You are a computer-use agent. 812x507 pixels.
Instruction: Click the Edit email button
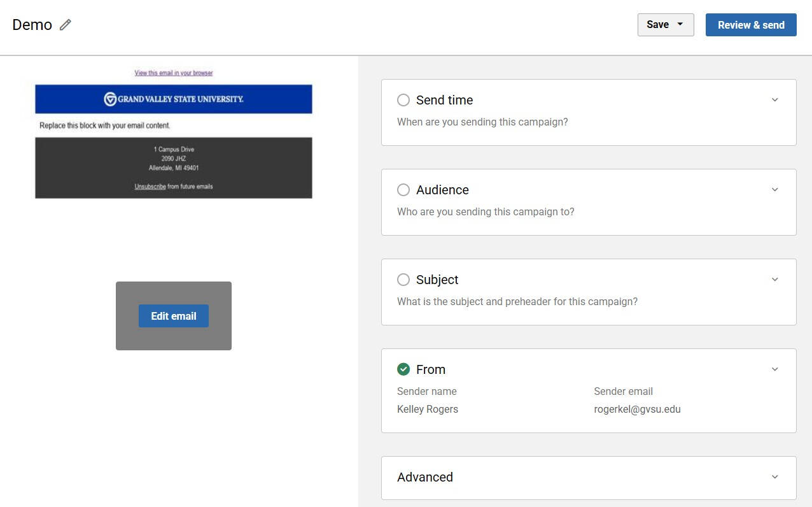tap(173, 316)
